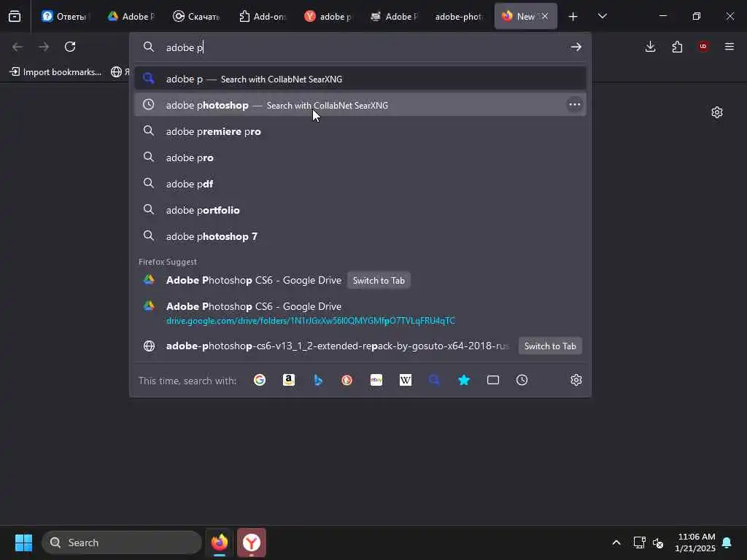
Task: Search this time with DuckDuckGo
Action: click(x=347, y=380)
